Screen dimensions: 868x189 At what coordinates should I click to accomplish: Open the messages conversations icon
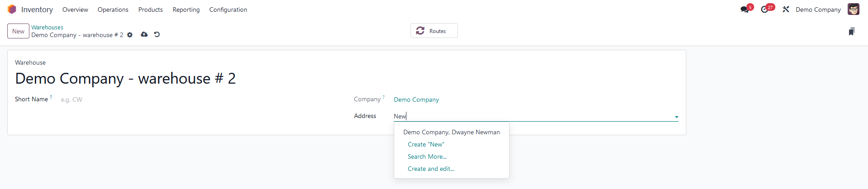pyautogui.click(x=745, y=9)
